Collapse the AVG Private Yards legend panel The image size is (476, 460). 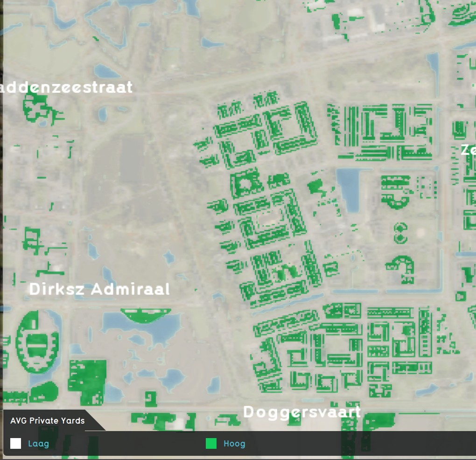point(48,420)
